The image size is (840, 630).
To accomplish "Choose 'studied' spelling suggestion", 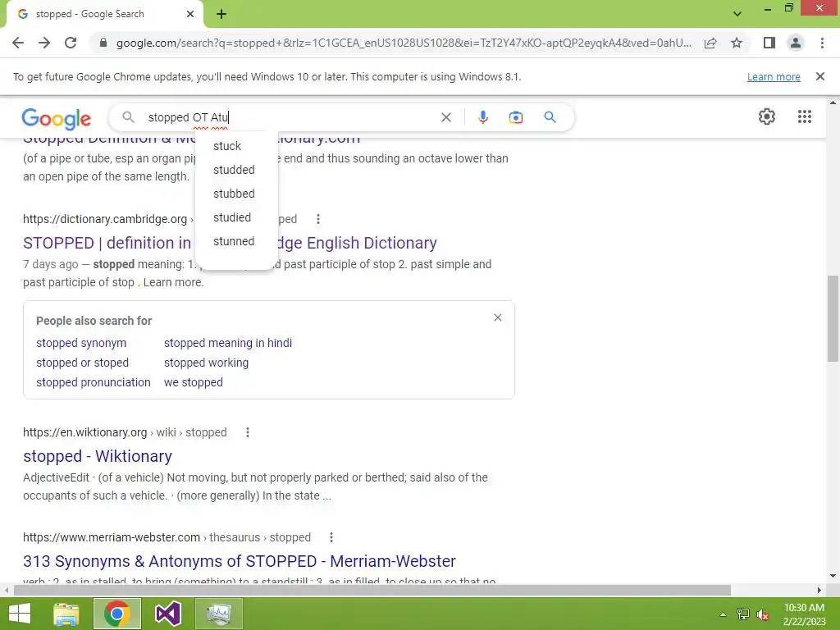I will coord(232,217).
